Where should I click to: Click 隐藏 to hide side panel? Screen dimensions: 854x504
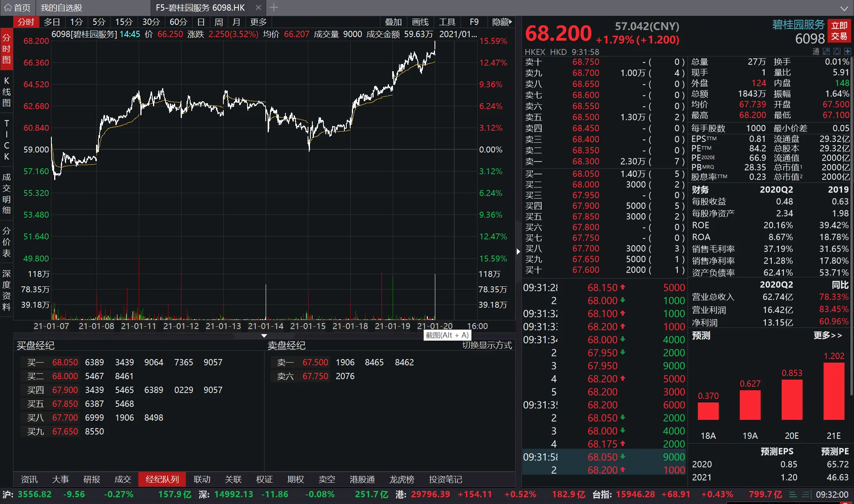pos(502,22)
